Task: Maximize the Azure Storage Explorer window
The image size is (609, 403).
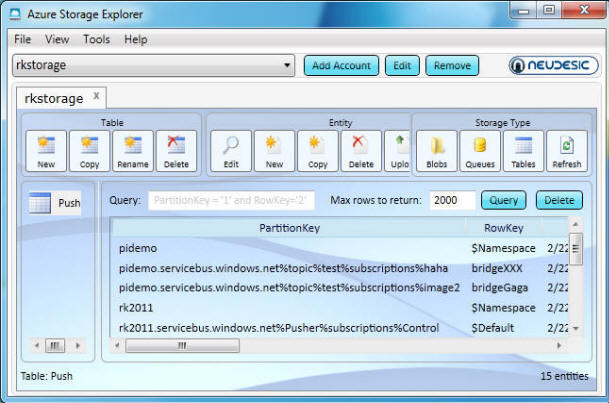Action: pos(549,10)
